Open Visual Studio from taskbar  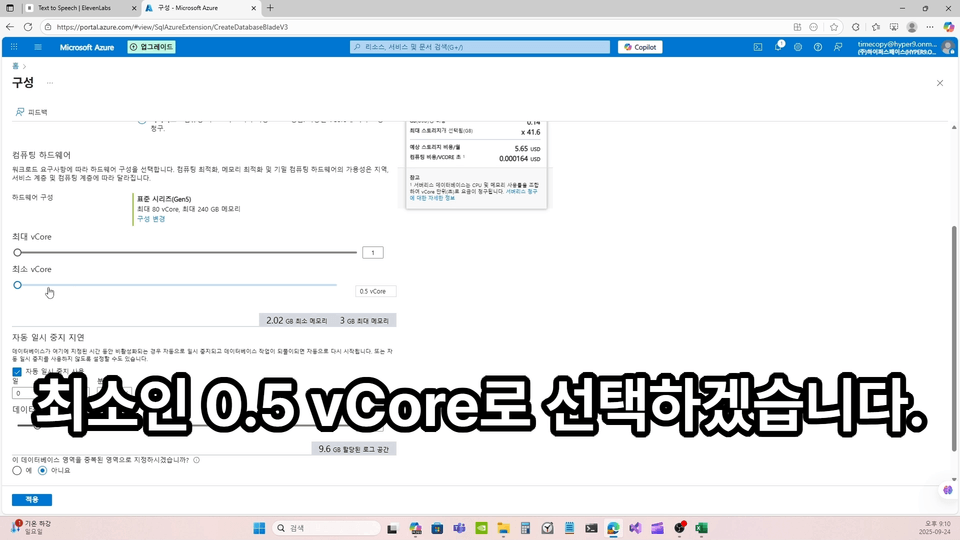click(x=635, y=528)
